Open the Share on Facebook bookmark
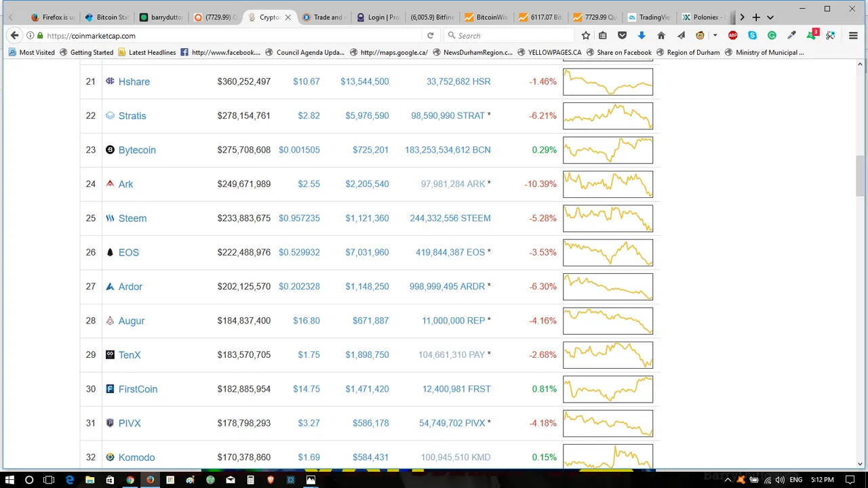Viewport: 868px width, 488px height. [618, 52]
